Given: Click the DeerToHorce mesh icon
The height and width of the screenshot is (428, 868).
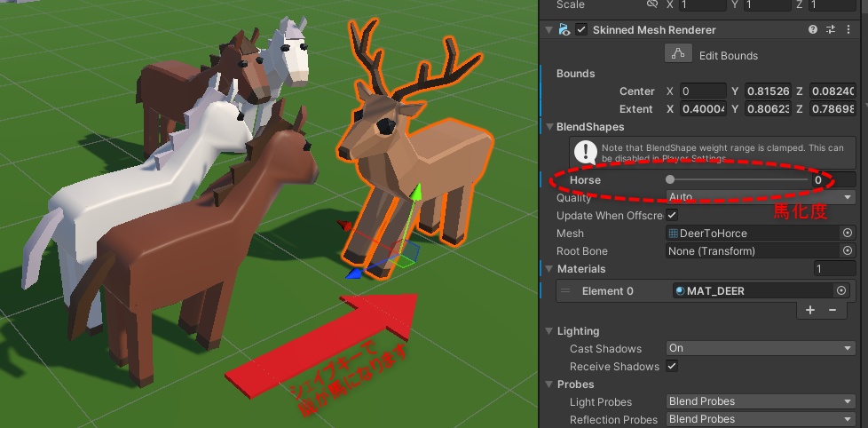Looking at the screenshot, I should click(x=673, y=234).
